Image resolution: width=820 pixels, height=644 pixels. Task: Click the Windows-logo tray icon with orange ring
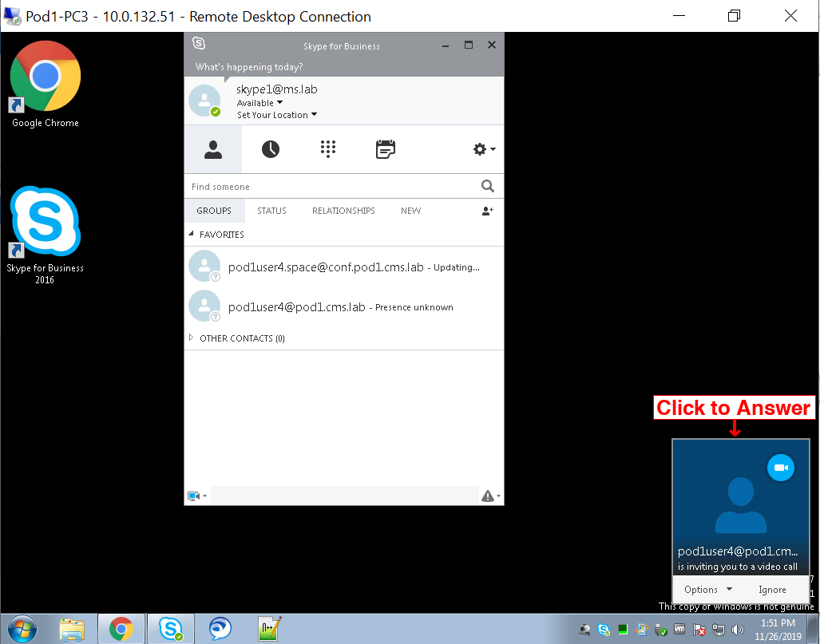tap(642, 630)
